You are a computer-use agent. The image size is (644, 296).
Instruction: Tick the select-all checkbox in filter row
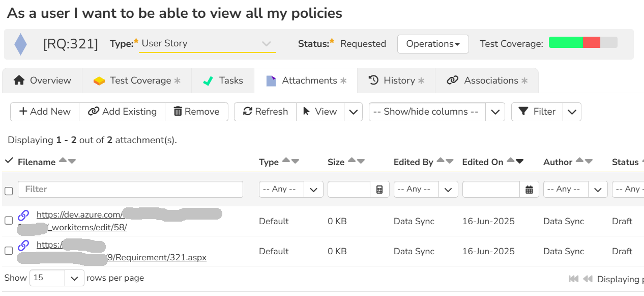(x=9, y=191)
